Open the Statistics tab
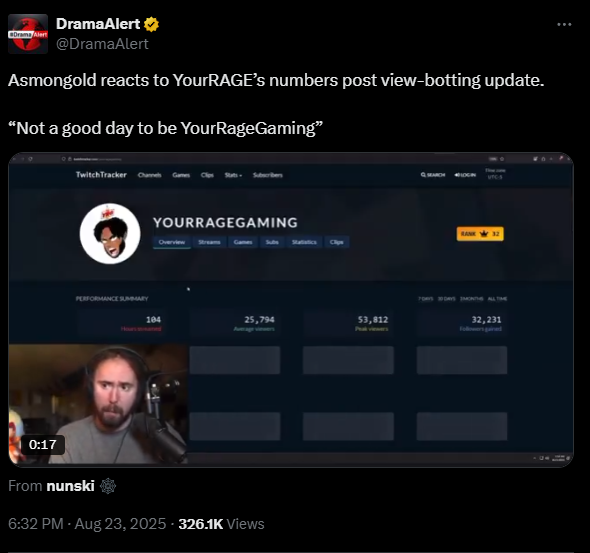Viewport: 590px width, 553px height. 304,242
